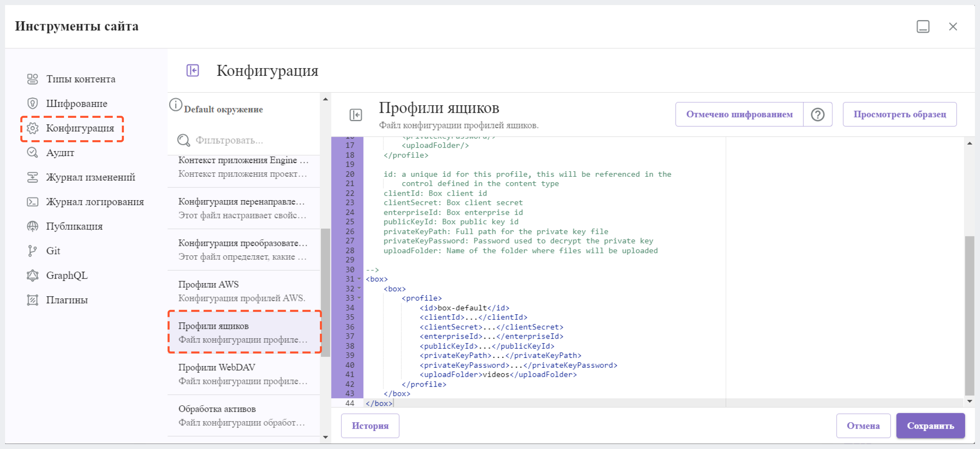Click the Шифрование shield icon
Image resolution: width=980 pixels, height=449 pixels.
pyautogui.click(x=33, y=104)
